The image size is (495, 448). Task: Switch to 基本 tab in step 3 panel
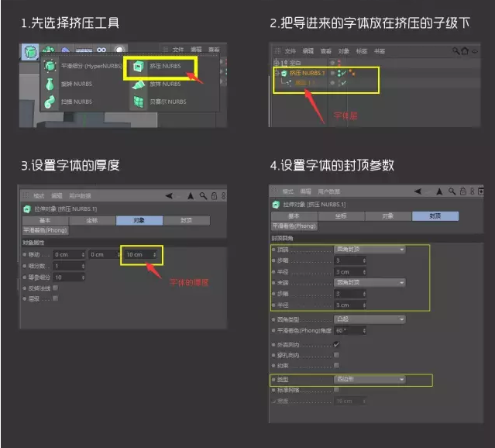point(45,220)
